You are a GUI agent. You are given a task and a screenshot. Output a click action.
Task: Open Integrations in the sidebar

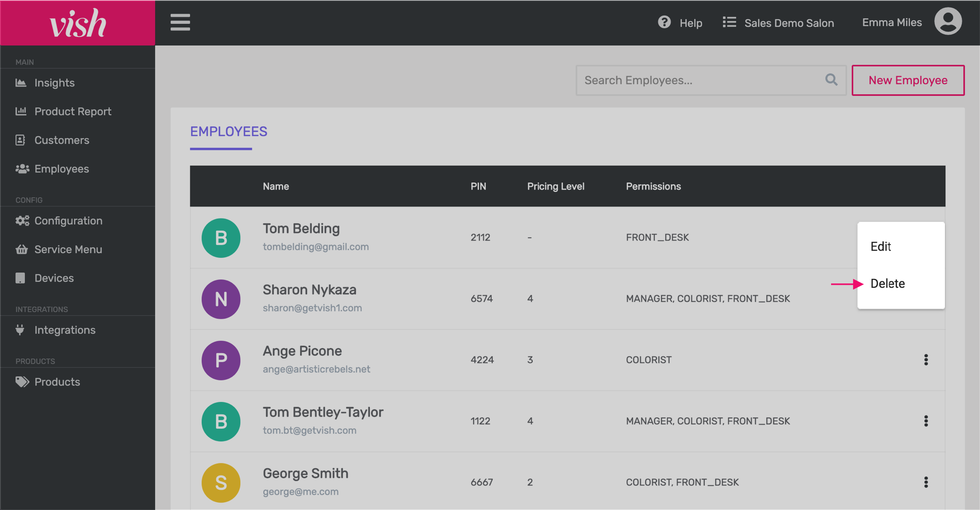[65, 330]
